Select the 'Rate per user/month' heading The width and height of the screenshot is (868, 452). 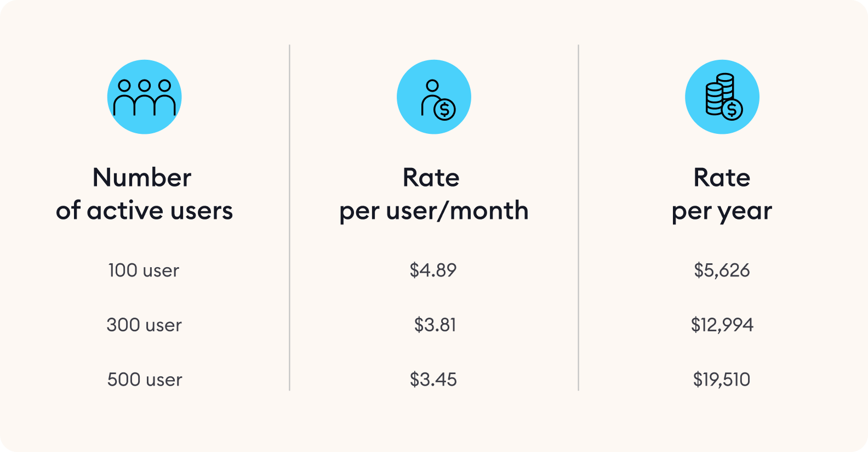click(x=434, y=194)
